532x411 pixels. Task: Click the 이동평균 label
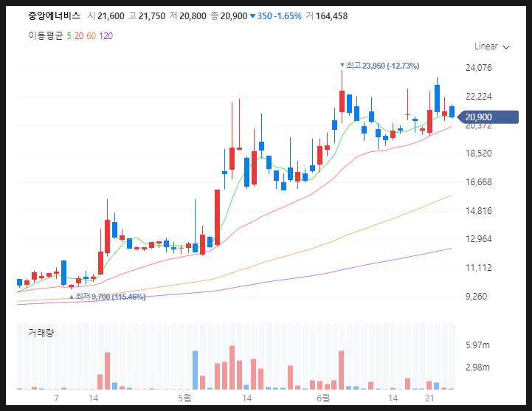(x=46, y=36)
